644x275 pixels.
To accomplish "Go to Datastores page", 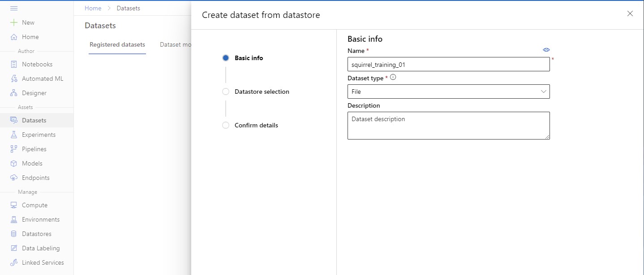I will click(x=37, y=234).
